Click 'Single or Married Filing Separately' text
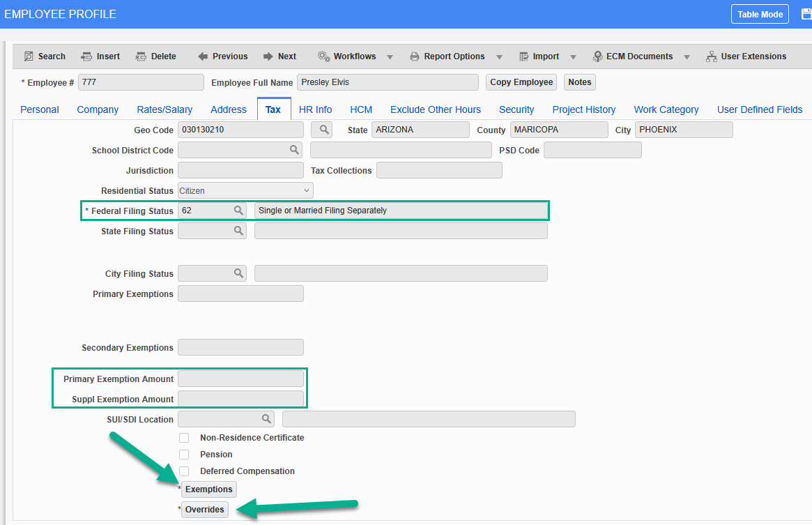Image resolution: width=812 pixels, height=525 pixels. tap(323, 211)
